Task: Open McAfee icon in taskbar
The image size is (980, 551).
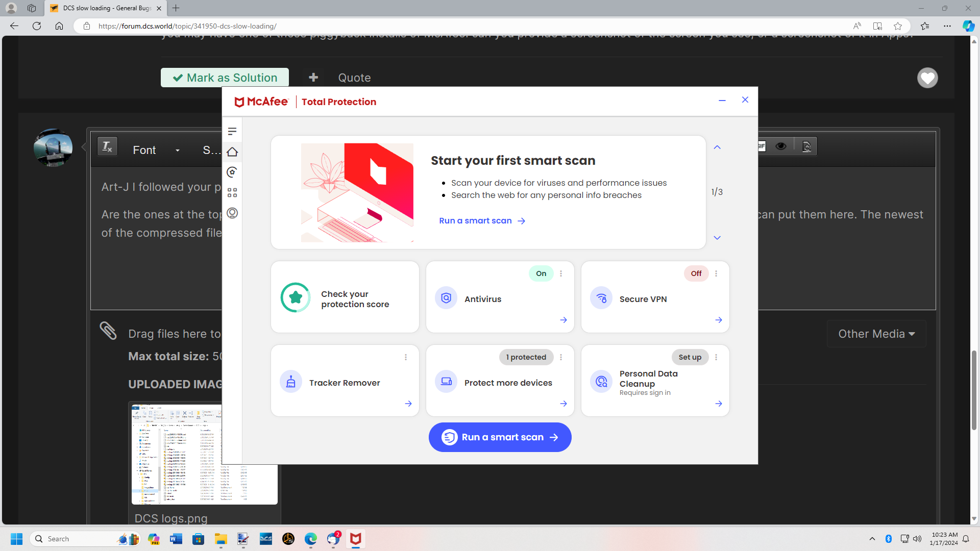Action: click(x=356, y=539)
